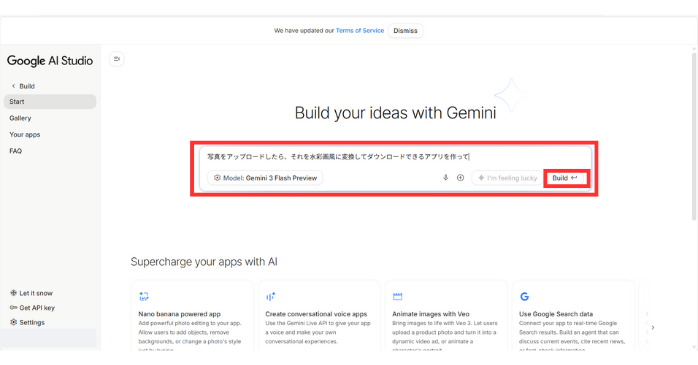
Task: Click the Supercharge your apps with AI heading
Action: [204, 262]
